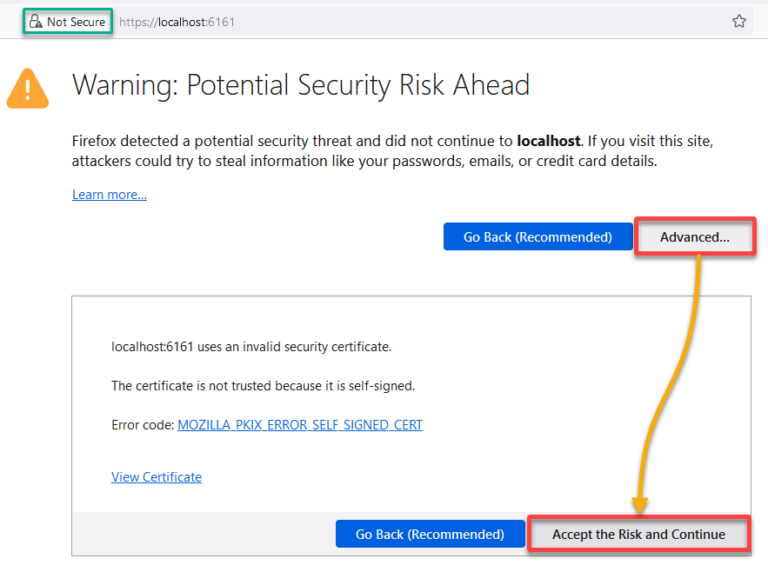
Task: Click the 'Not Secure' label text
Action: click(x=76, y=22)
